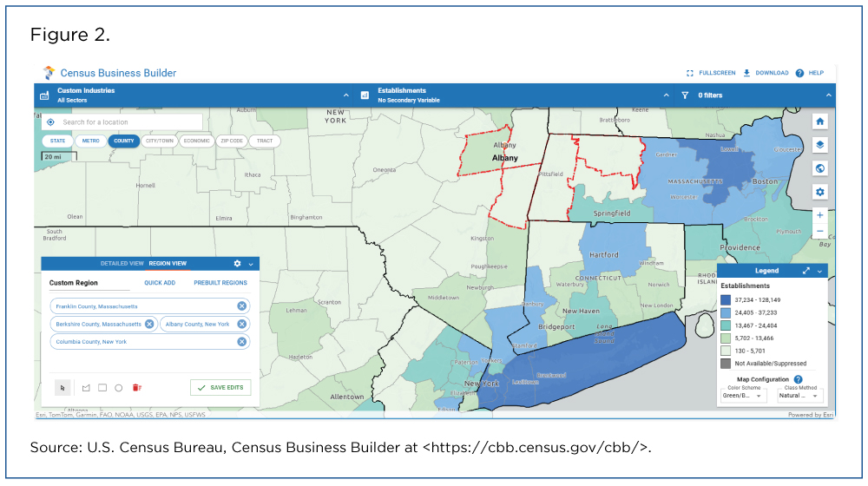Click the Census Business Builder logo icon
Image resolution: width=868 pixels, height=486 pixels.
click(49, 73)
